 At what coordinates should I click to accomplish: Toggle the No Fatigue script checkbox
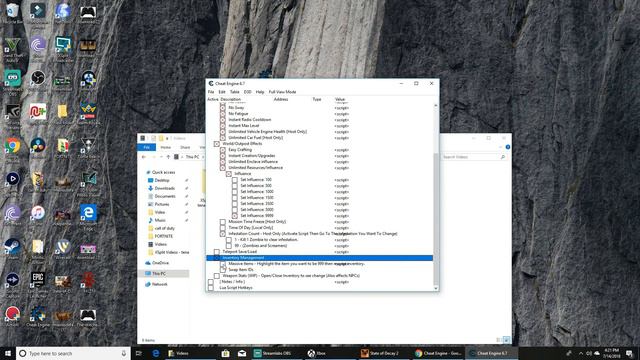223,114
